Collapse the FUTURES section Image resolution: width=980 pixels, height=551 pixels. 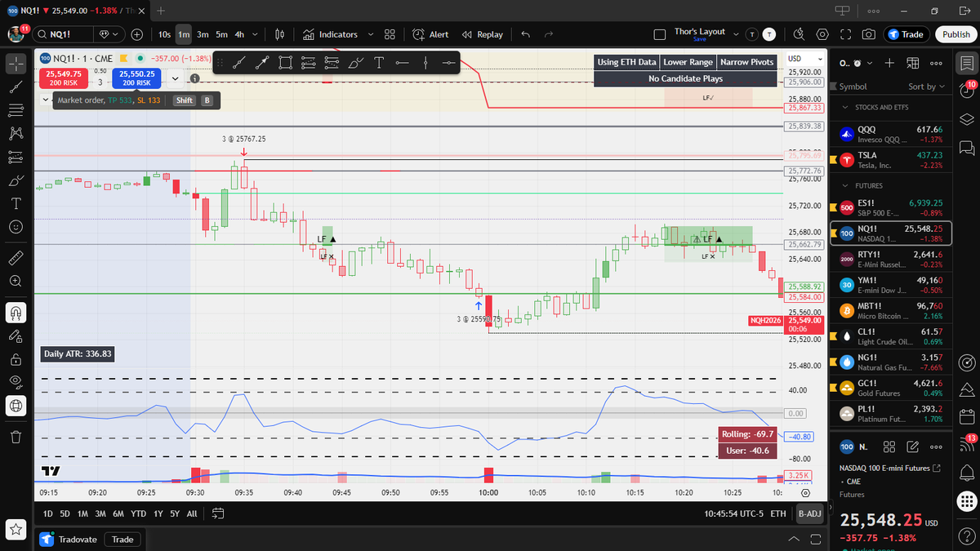(x=846, y=185)
